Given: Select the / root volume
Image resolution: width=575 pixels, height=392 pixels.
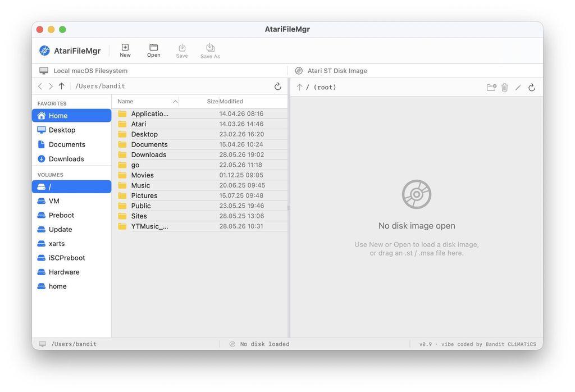Looking at the screenshot, I should tap(71, 186).
